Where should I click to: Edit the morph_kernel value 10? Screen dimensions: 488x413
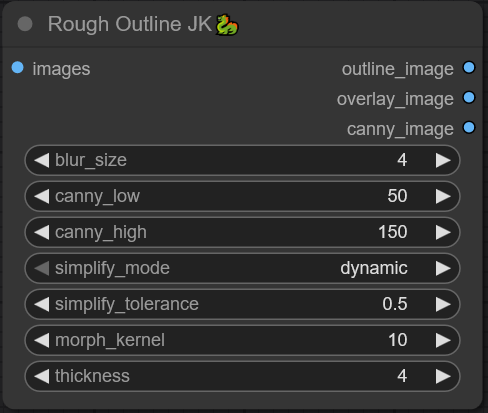(398, 340)
